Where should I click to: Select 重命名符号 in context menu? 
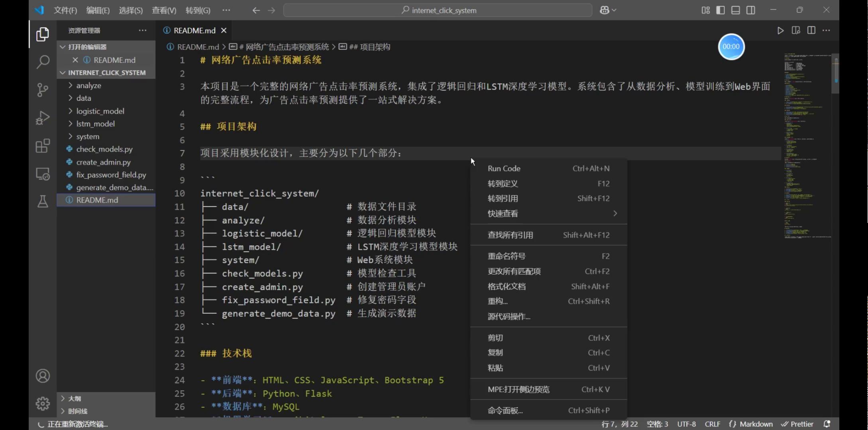point(549,256)
